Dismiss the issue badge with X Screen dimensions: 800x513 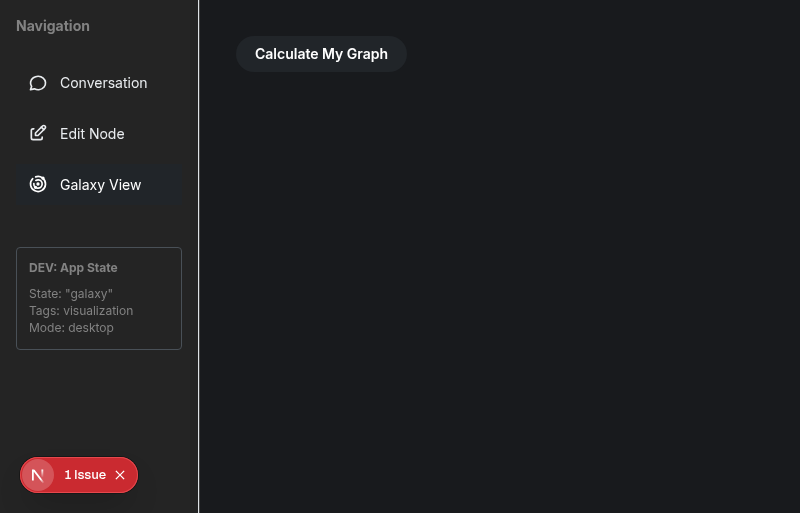tap(120, 475)
